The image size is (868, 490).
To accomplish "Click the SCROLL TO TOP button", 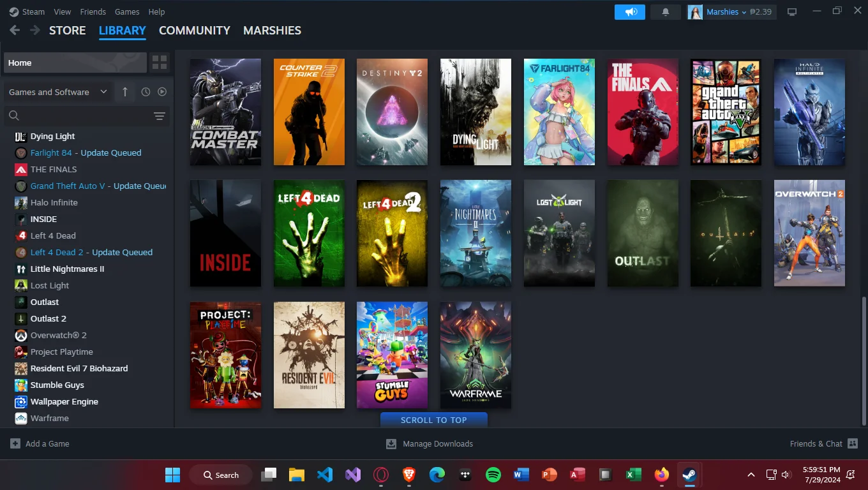I will pyautogui.click(x=434, y=420).
